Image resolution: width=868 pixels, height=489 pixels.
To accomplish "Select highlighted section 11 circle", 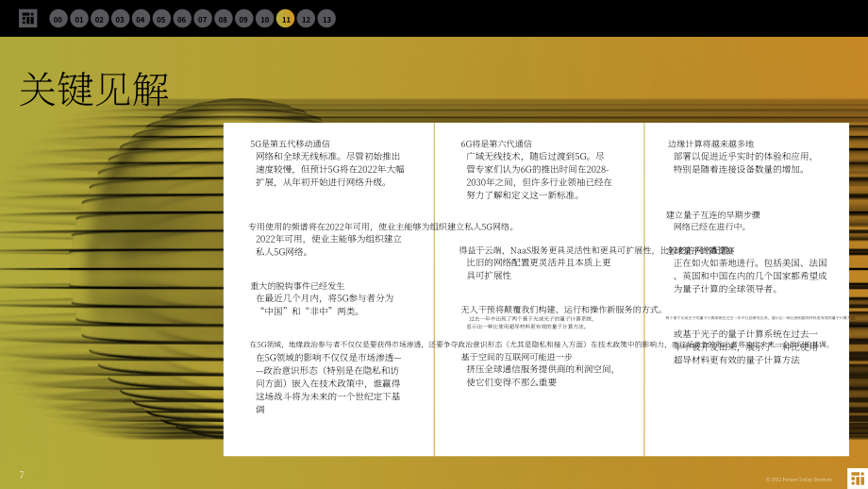I will pyautogui.click(x=285, y=19).
